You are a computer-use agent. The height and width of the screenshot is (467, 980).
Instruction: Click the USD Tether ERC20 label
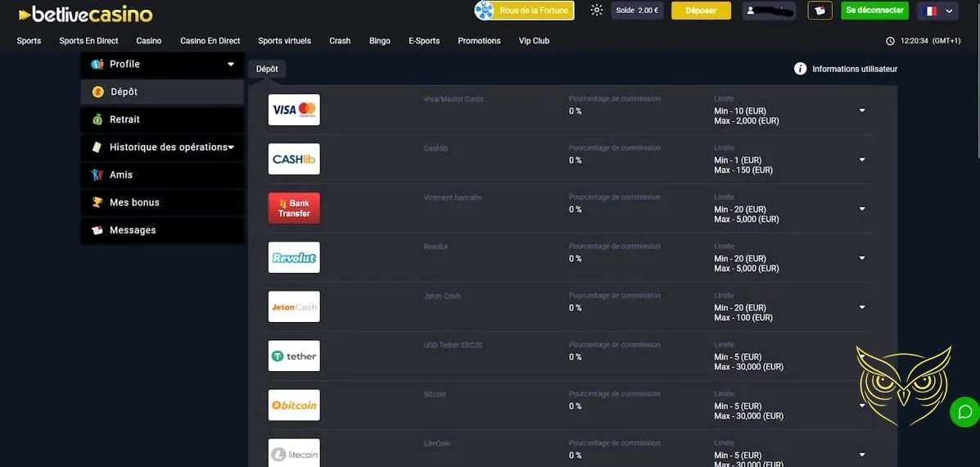pos(453,345)
